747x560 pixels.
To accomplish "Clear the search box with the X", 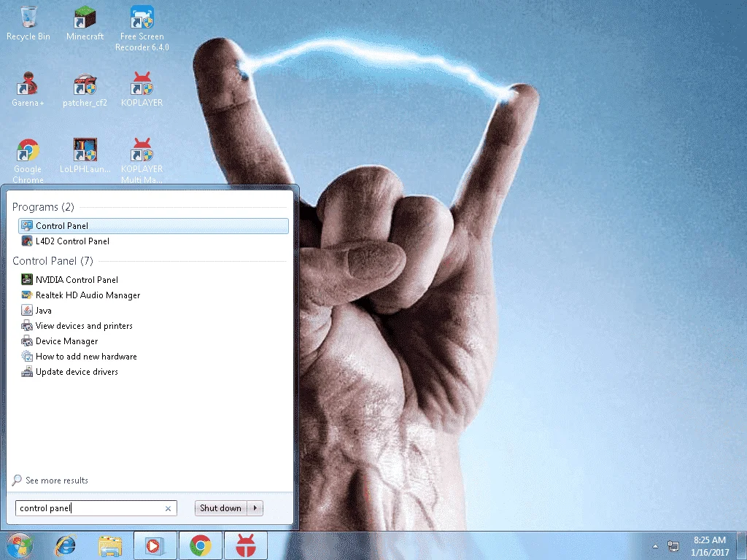I will [168, 508].
